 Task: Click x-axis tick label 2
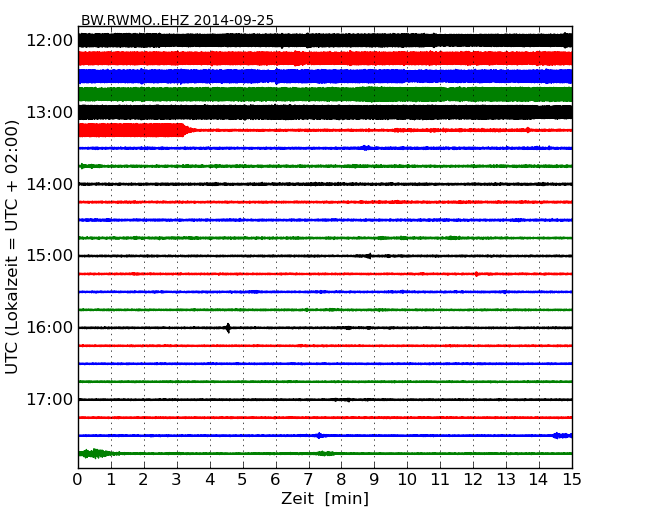(x=143, y=480)
